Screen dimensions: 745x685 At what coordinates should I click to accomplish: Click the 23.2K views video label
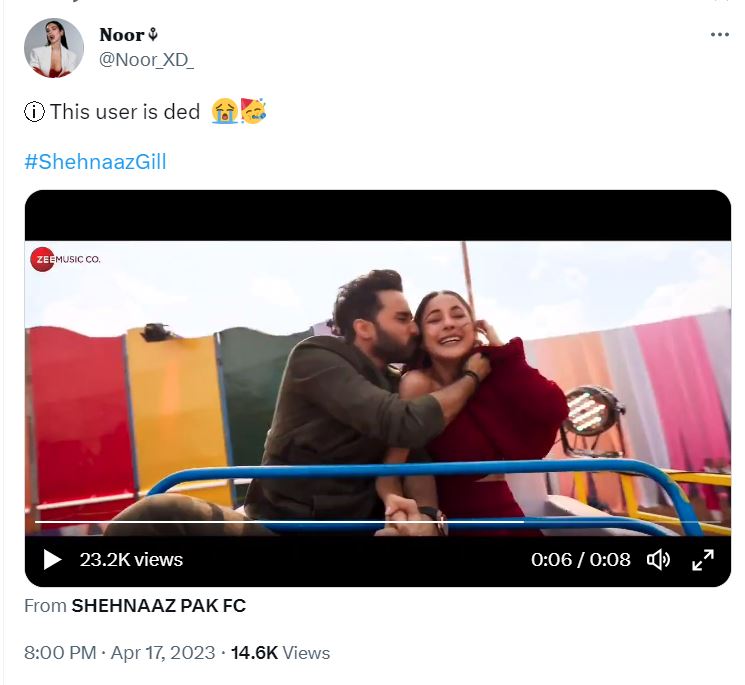click(x=131, y=560)
